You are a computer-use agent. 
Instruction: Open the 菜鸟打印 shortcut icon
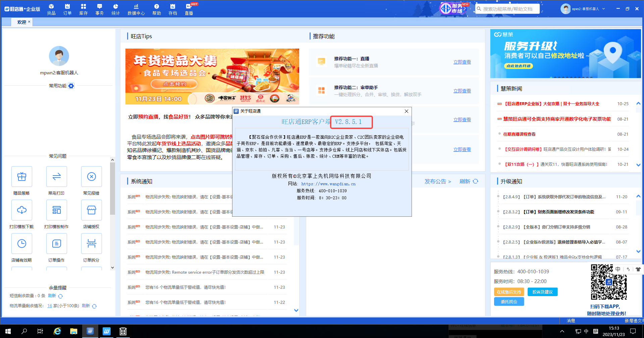click(57, 177)
